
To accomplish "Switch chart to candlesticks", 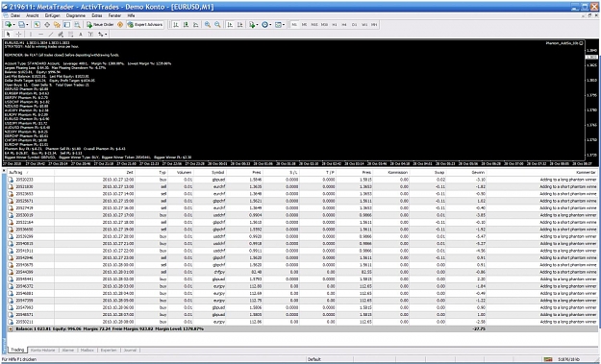I will [186, 25].
